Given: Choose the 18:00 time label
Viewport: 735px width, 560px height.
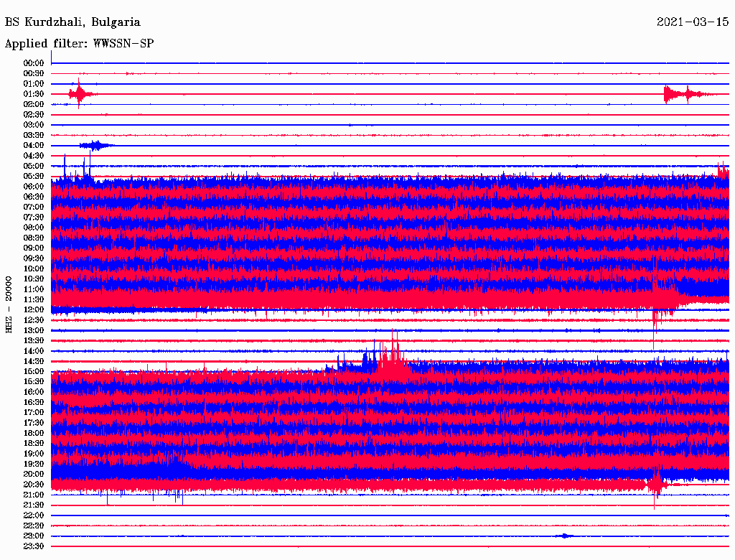Looking at the screenshot, I should point(34,433).
